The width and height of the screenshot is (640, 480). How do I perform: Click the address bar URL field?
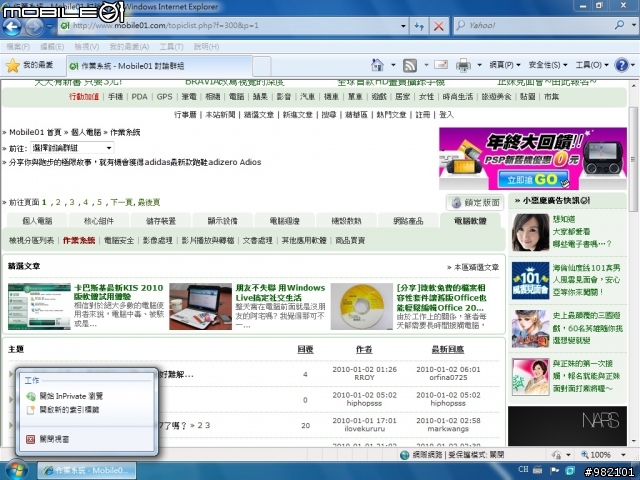pyautogui.click(x=234, y=26)
